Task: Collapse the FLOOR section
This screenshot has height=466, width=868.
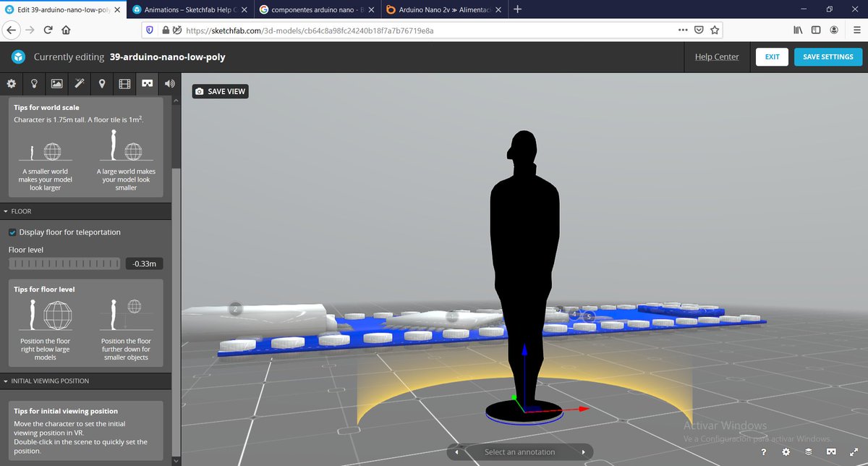Action: tap(86, 211)
